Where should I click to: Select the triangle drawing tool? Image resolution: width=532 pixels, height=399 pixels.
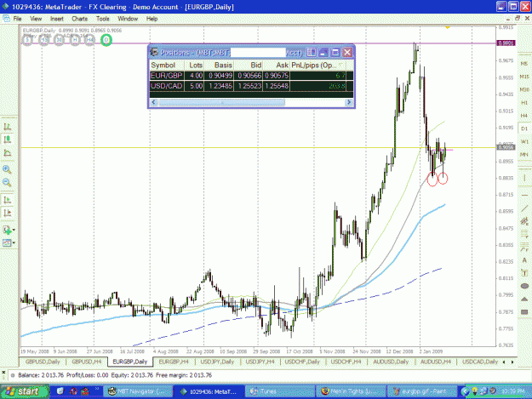click(524, 299)
